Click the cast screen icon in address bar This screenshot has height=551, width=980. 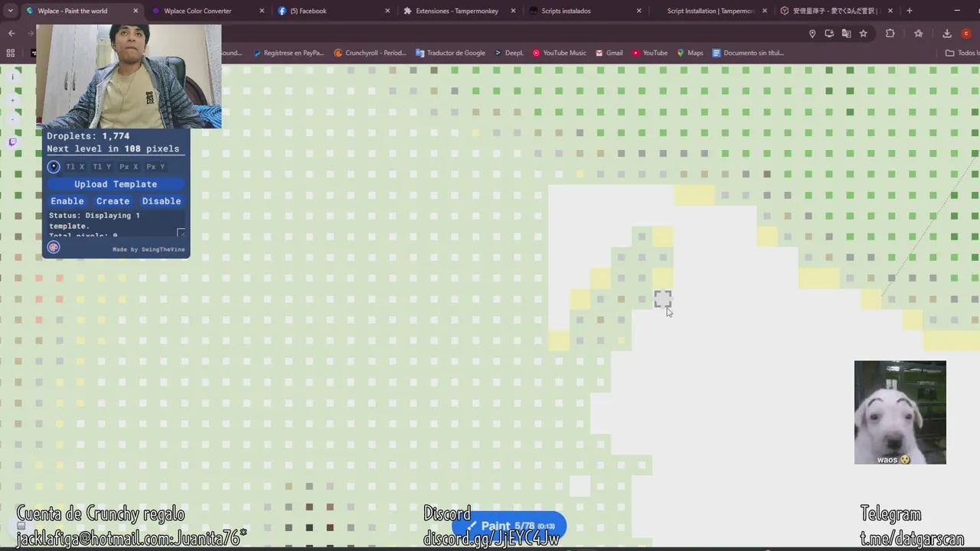829,34
